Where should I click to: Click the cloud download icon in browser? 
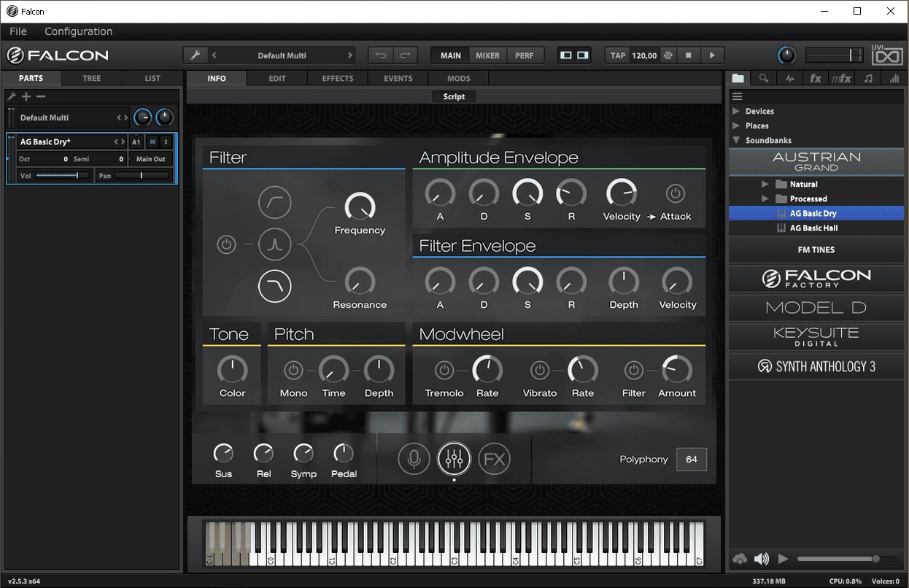click(x=740, y=559)
